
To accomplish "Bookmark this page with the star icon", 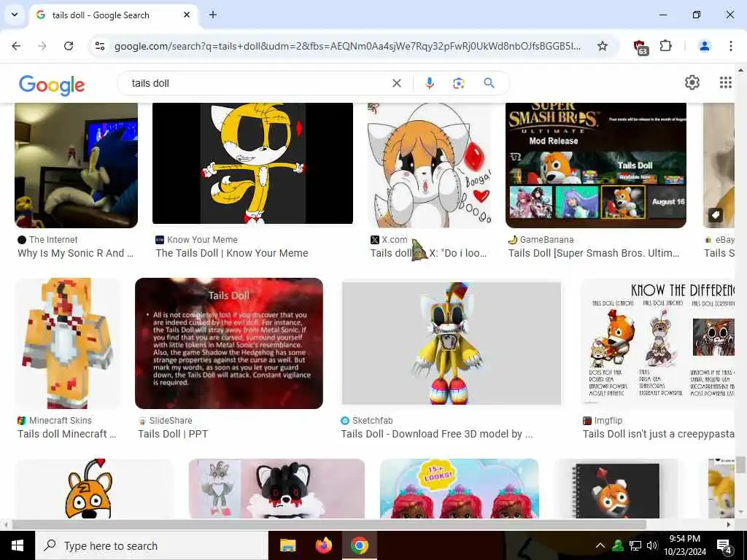I will click(x=602, y=46).
